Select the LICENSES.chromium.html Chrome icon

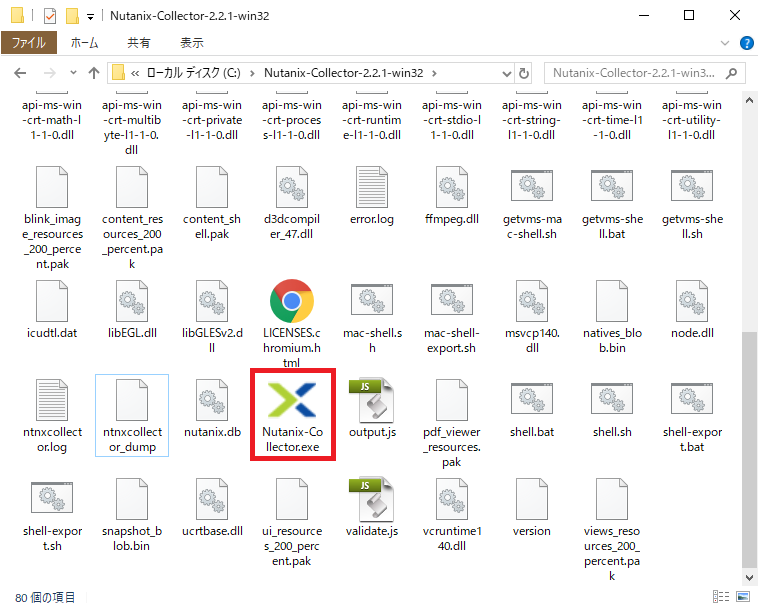click(x=292, y=301)
